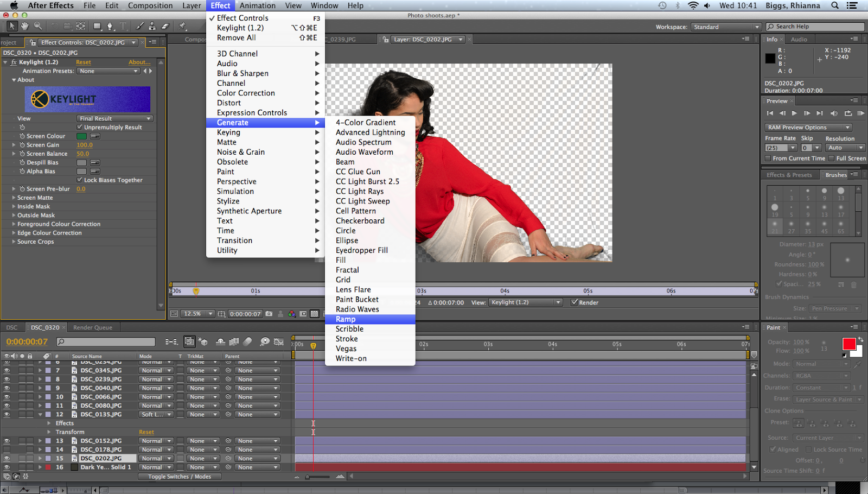868x494 pixels.
Task: Switch to the Render Queue tab
Action: point(93,327)
